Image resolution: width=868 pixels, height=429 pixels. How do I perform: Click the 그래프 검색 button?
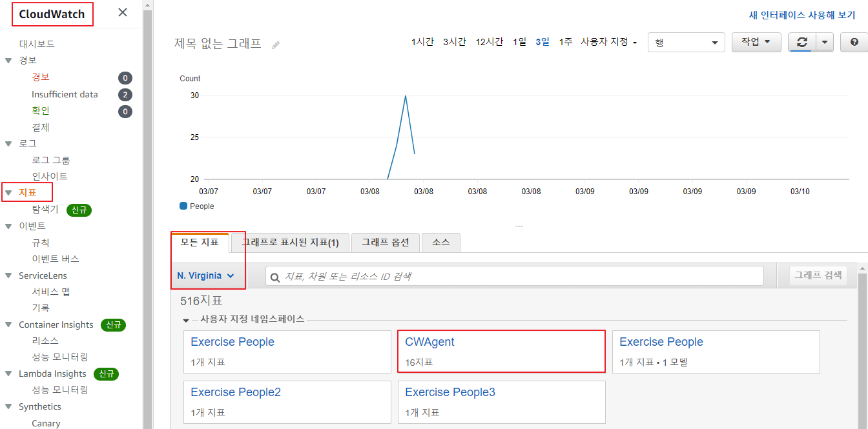click(x=818, y=275)
